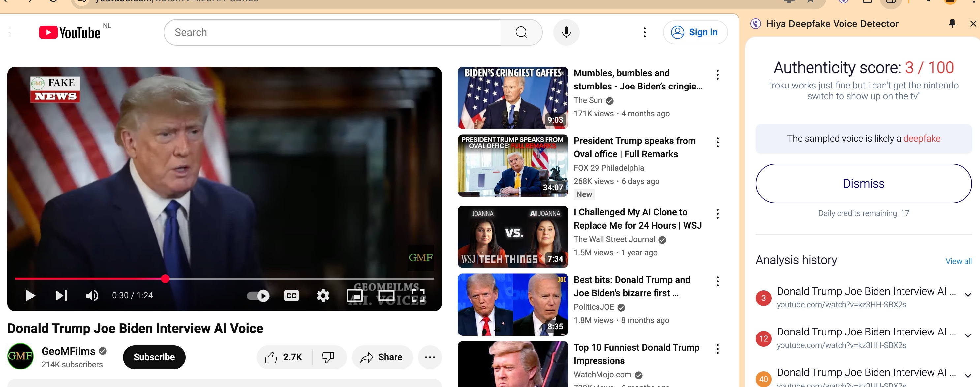Switch the player to miniplayer
Image resolution: width=980 pixels, height=387 pixels.
[x=354, y=296]
